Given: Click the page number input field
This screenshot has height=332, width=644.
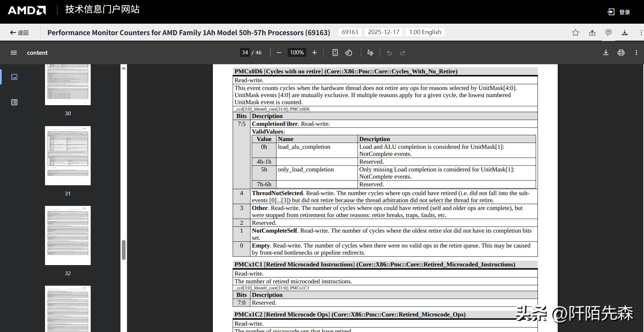Looking at the screenshot, I should (245, 53).
